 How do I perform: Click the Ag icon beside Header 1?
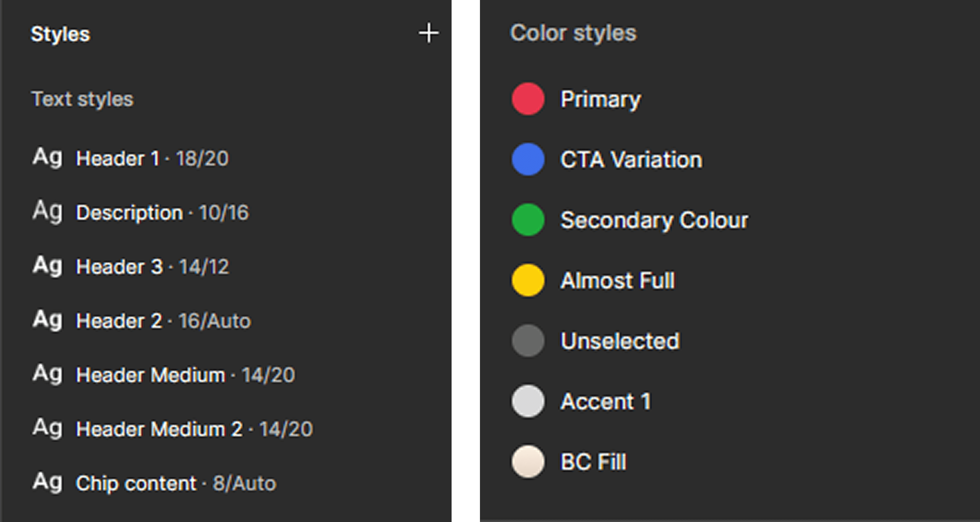point(47,157)
